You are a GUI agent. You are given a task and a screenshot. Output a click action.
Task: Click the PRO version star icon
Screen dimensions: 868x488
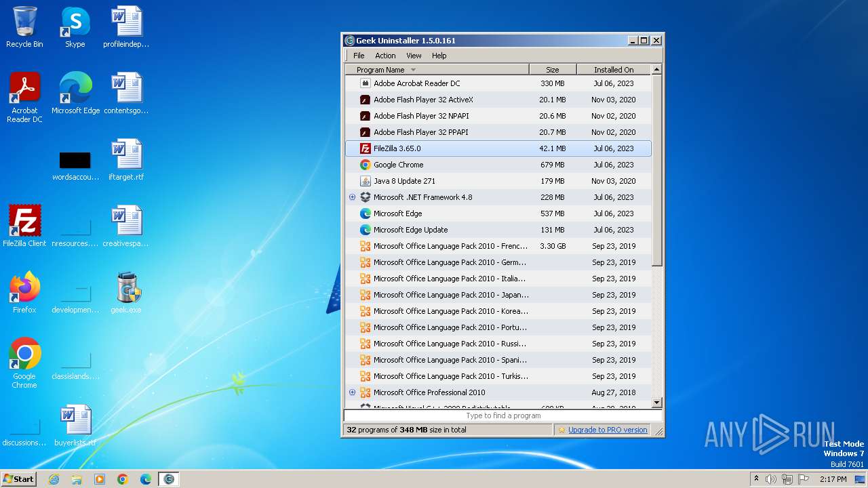click(x=561, y=430)
